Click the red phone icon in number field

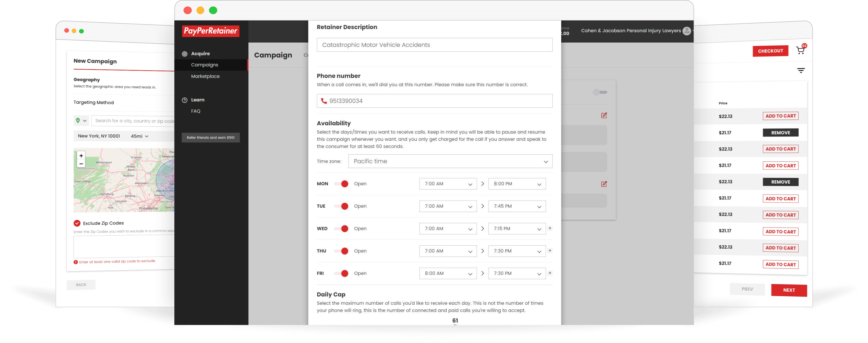(324, 101)
